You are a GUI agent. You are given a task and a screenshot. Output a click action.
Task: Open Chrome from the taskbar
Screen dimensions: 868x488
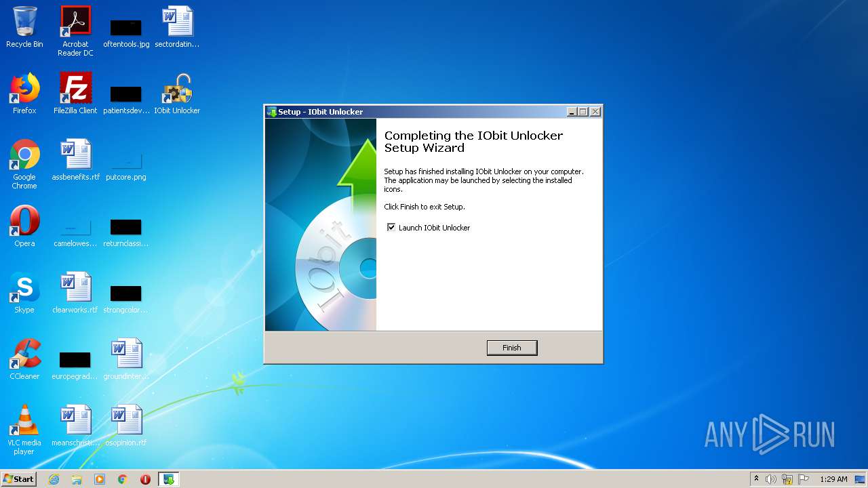[123, 479]
